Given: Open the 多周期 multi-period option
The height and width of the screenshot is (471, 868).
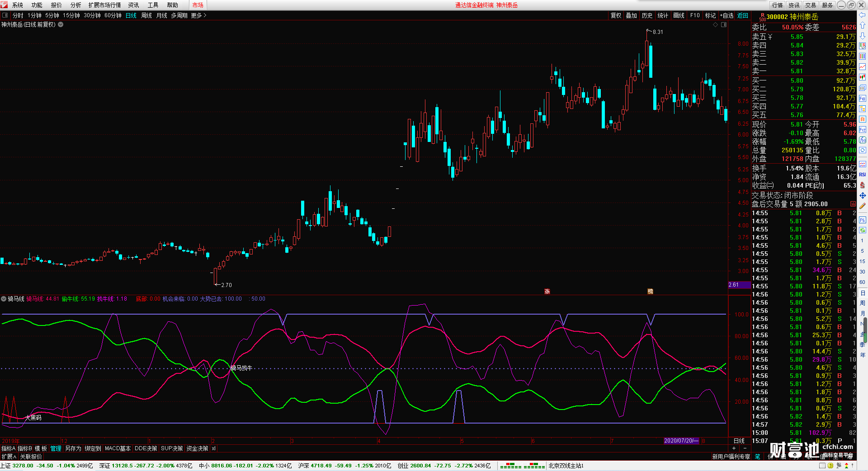Looking at the screenshot, I should [179, 15].
